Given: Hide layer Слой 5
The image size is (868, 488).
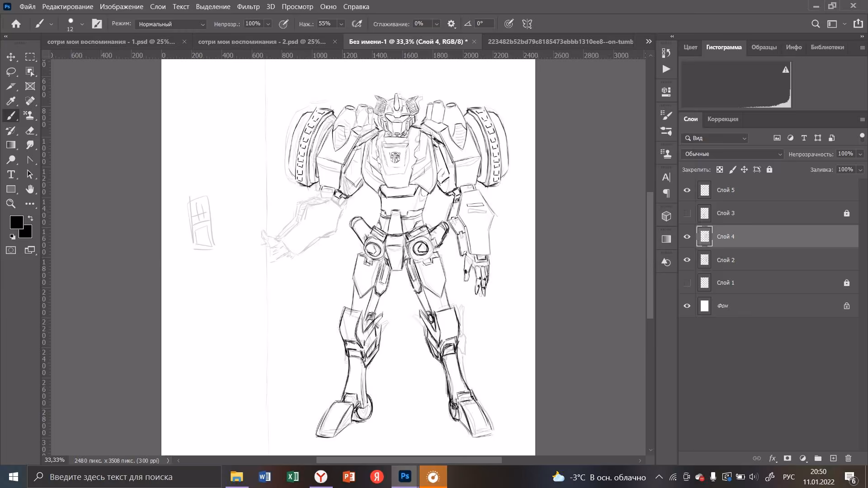Looking at the screenshot, I should 687,190.
